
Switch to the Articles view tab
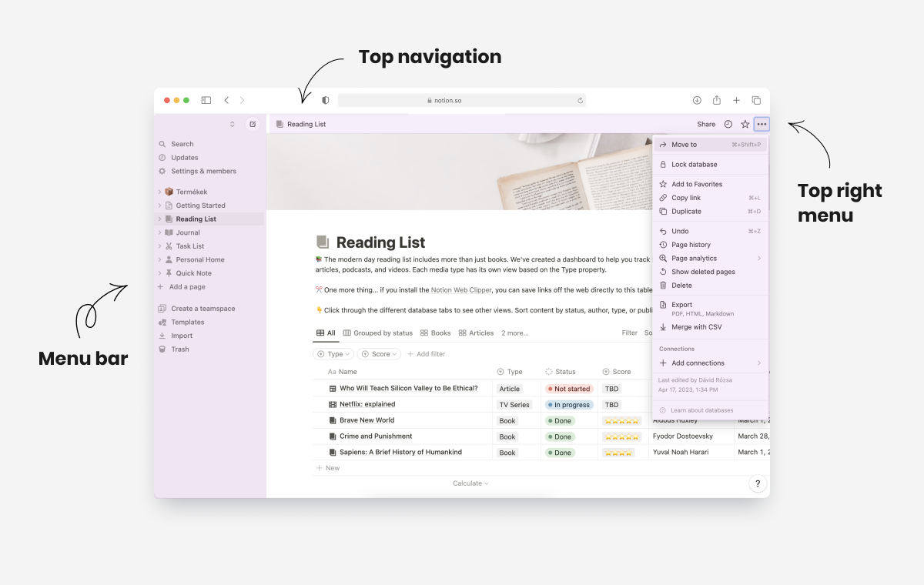[x=476, y=333]
